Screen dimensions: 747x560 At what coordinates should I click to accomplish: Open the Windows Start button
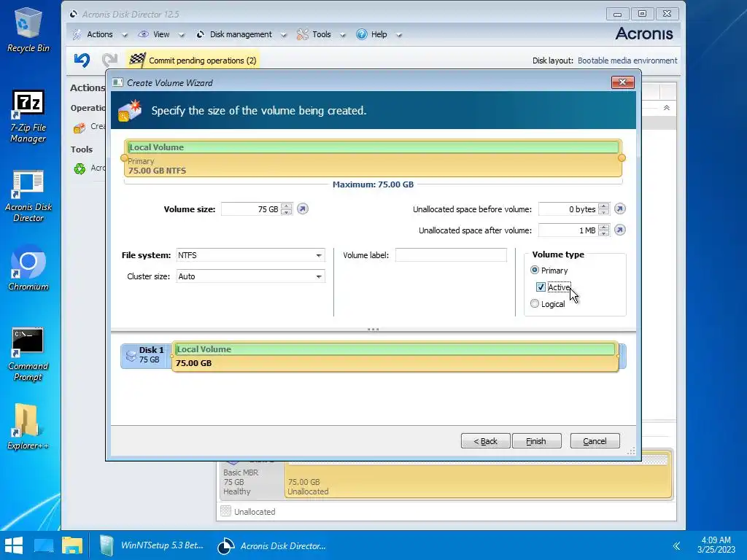tap(14, 545)
